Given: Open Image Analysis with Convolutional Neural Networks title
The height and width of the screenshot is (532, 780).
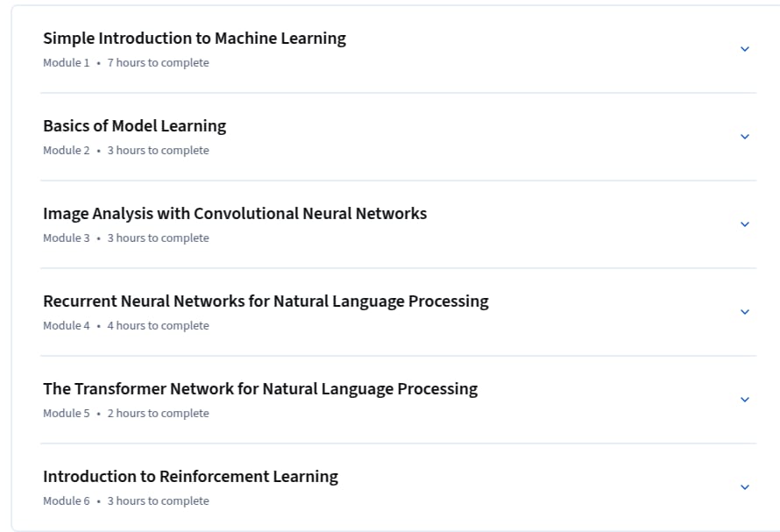Looking at the screenshot, I should click(x=235, y=214).
